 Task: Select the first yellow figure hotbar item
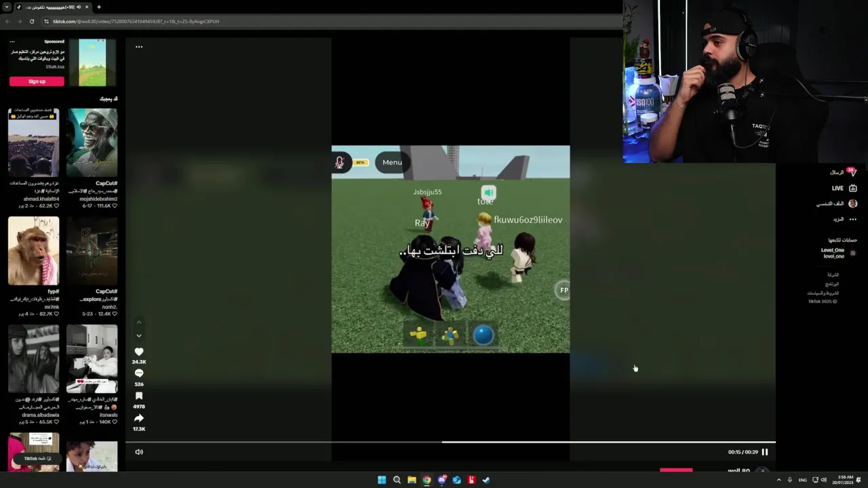(x=418, y=335)
